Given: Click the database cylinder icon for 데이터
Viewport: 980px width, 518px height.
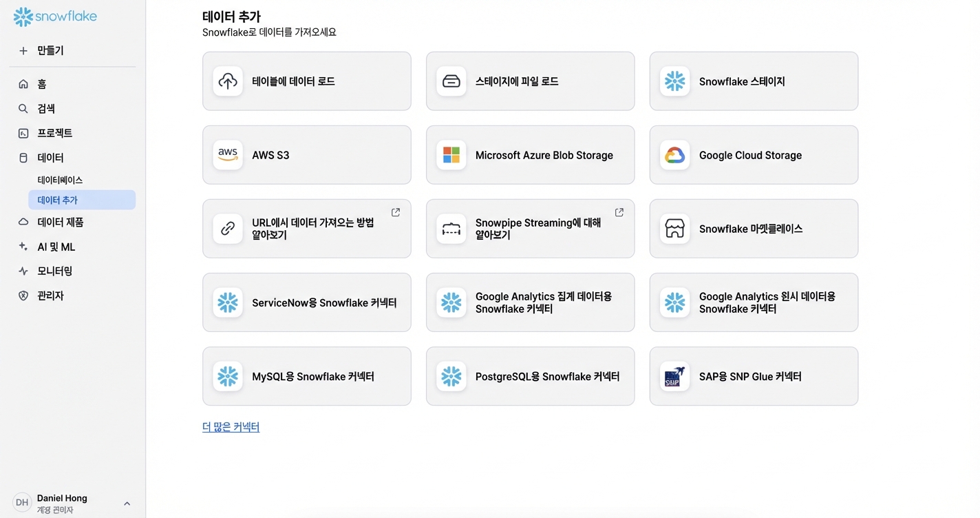Looking at the screenshot, I should [23, 158].
